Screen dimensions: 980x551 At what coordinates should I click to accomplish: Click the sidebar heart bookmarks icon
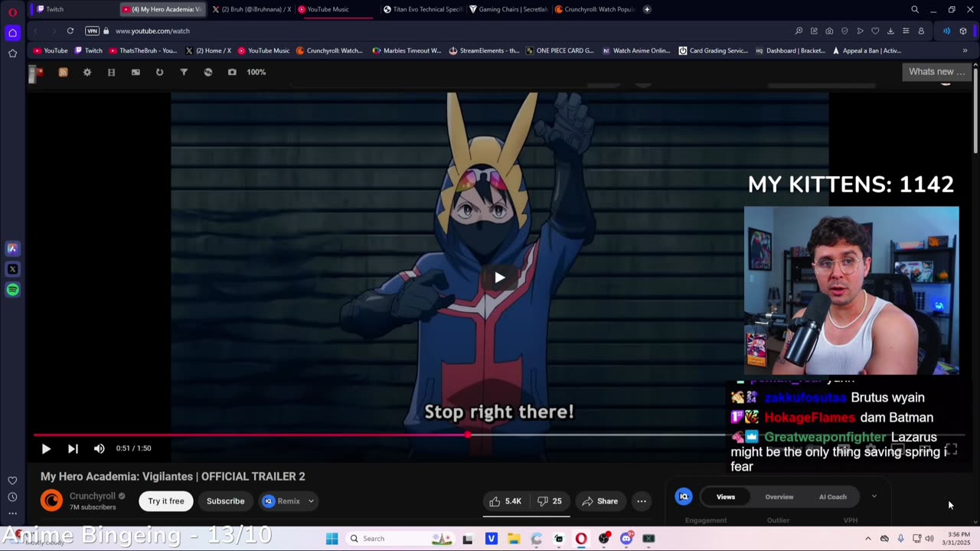pyautogui.click(x=12, y=481)
